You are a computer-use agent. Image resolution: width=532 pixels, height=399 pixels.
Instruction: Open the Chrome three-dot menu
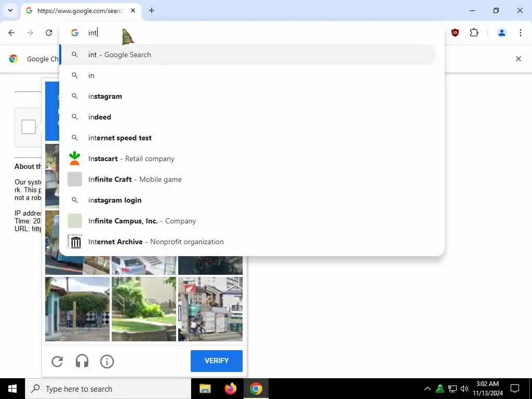coord(521,33)
